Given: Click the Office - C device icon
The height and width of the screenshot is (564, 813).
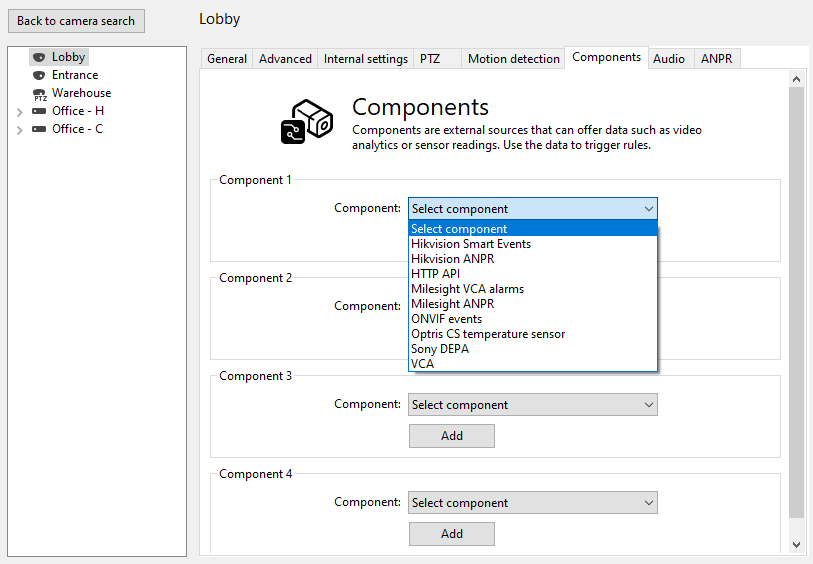Looking at the screenshot, I should point(39,129).
